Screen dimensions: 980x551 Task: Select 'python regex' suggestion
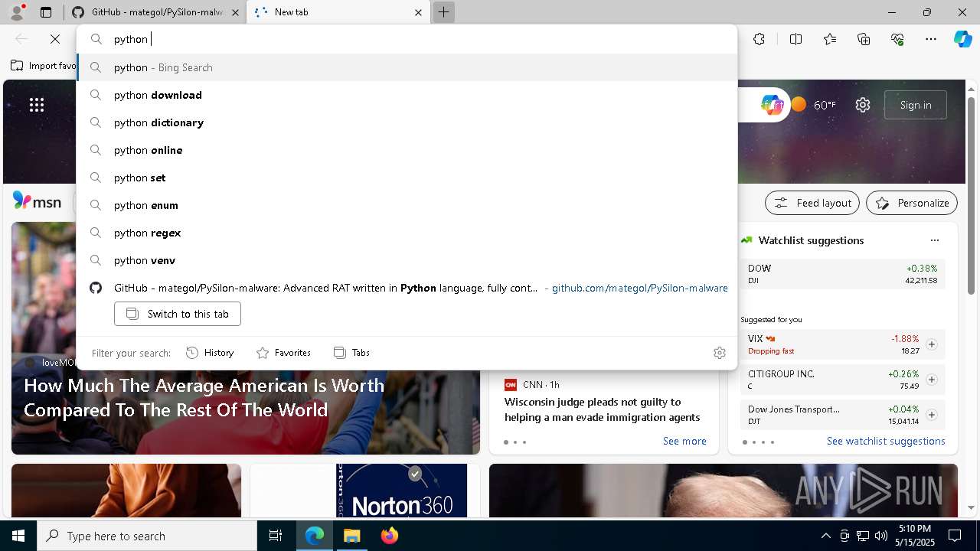[x=407, y=233]
